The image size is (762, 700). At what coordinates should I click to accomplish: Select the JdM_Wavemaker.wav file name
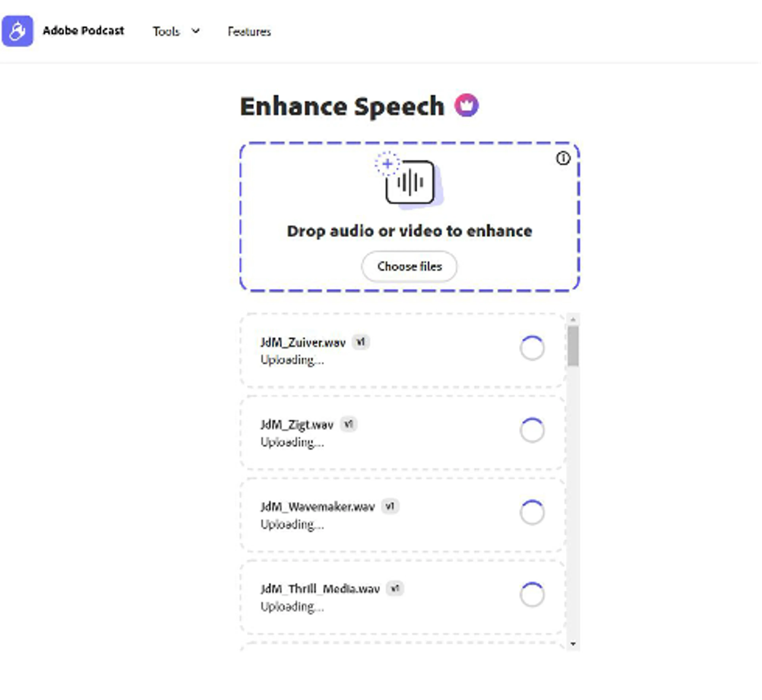[x=317, y=507]
